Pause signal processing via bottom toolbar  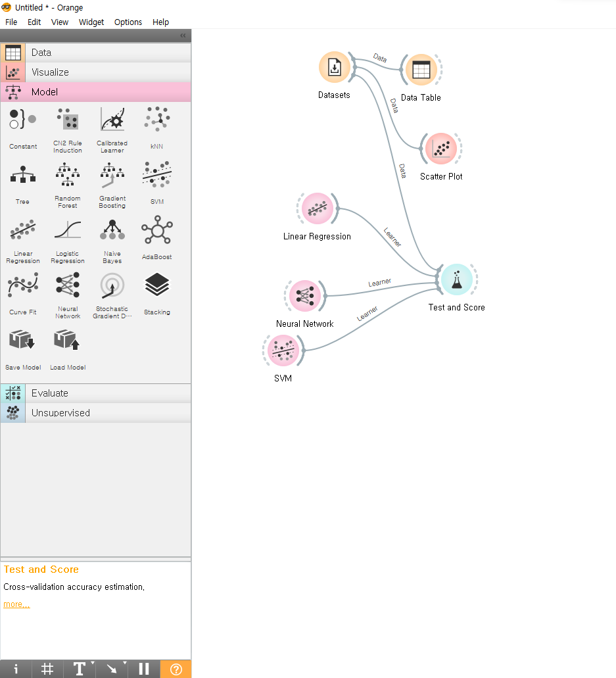click(x=143, y=669)
